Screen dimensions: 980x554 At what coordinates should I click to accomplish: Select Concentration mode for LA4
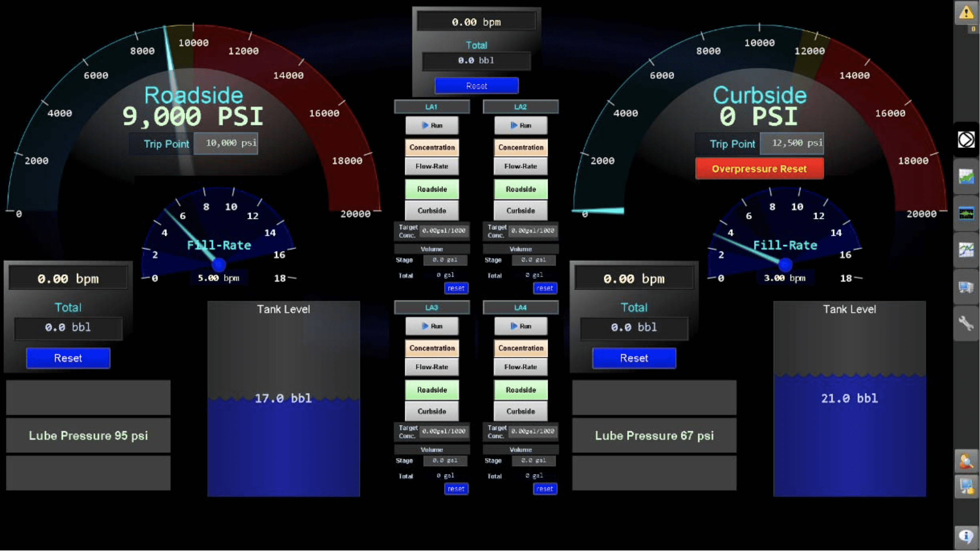point(521,348)
